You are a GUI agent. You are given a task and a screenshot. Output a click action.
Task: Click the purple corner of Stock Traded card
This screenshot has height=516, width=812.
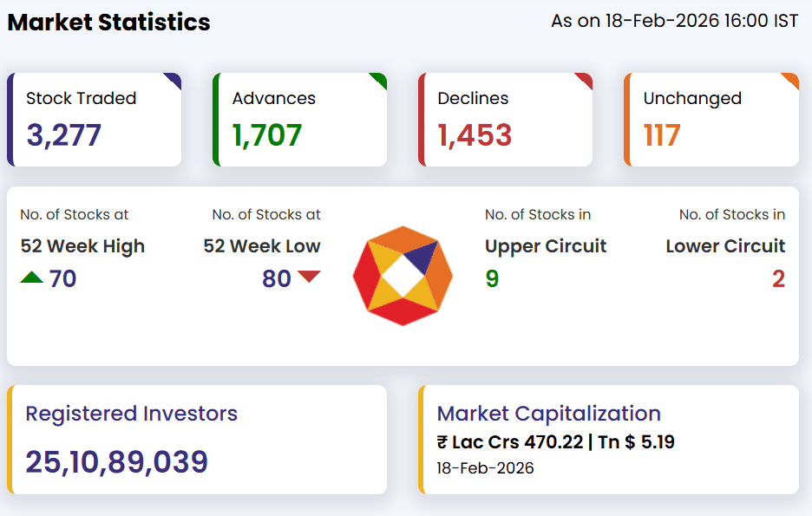[174, 80]
